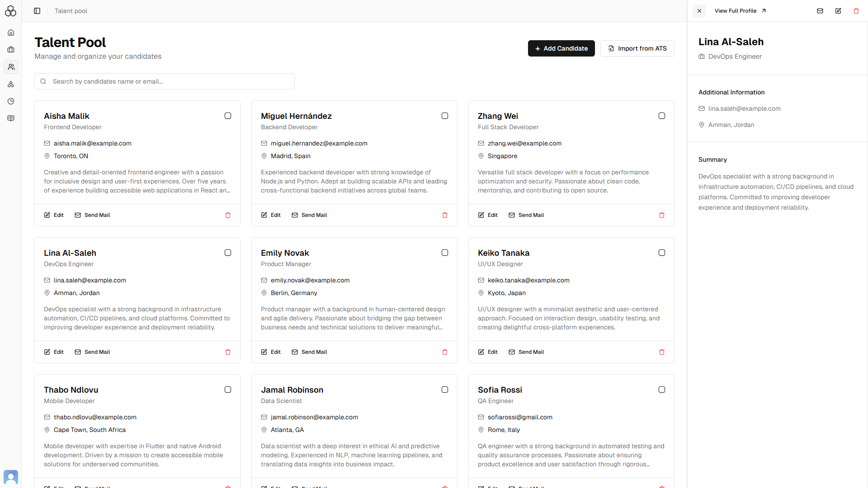Open View Full Profile link
Screen dimensions: 868x488
point(740,11)
